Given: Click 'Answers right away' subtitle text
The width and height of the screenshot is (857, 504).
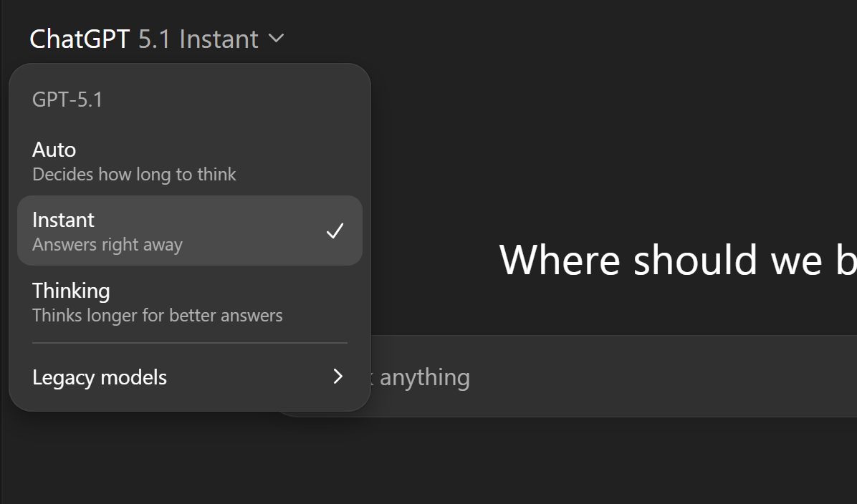Looking at the screenshot, I should (107, 245).
